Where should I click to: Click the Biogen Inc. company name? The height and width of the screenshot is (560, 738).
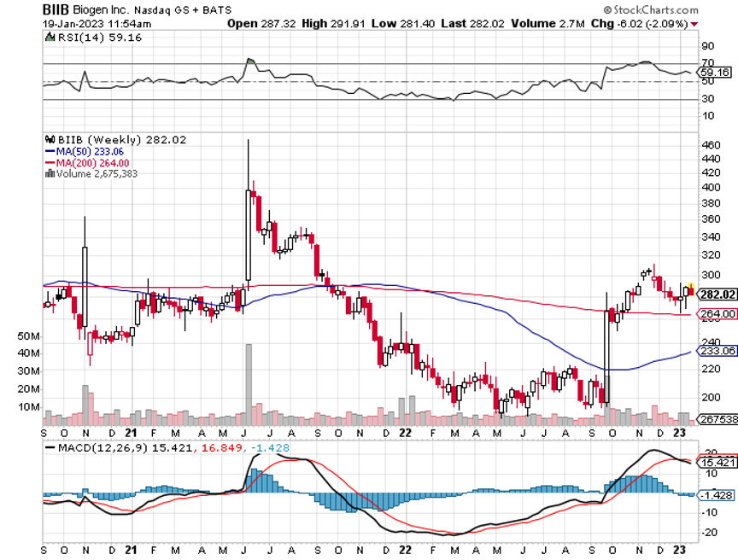[x=100, y=10]
